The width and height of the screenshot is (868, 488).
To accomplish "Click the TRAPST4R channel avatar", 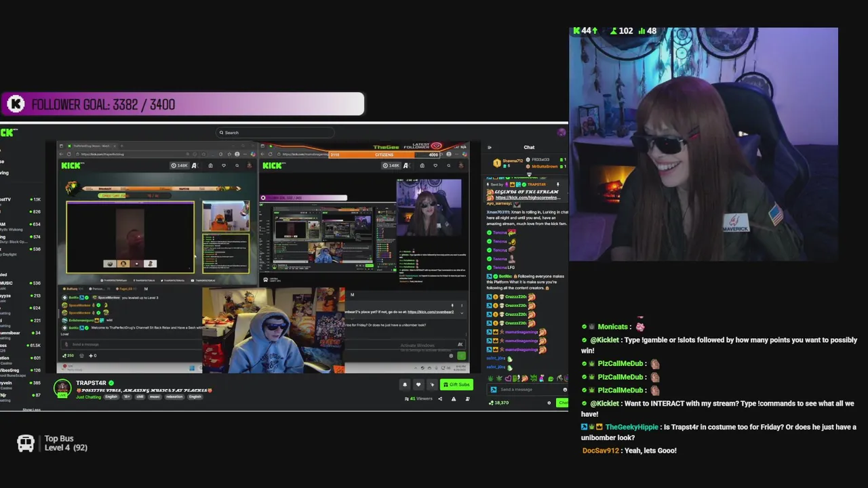I will [62, 388].
